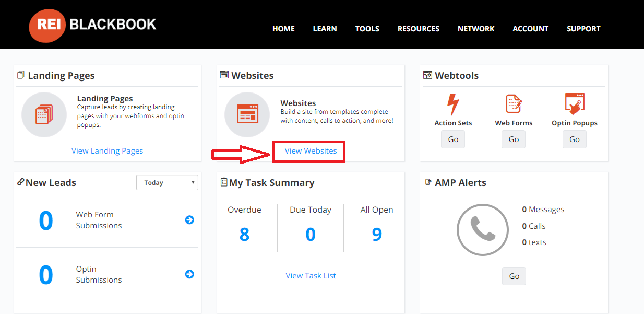This screenshot has height=314, width=644.
Task: Open Optin Submissions with the arrow icon
Action: [x=189, y=274]
